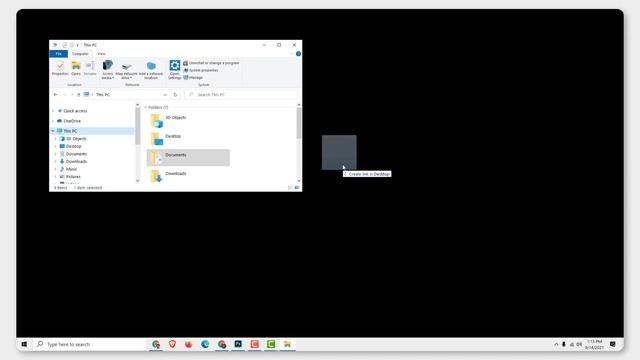Click the microphone tray icon

pyautogui.click(x=564, y=344)
